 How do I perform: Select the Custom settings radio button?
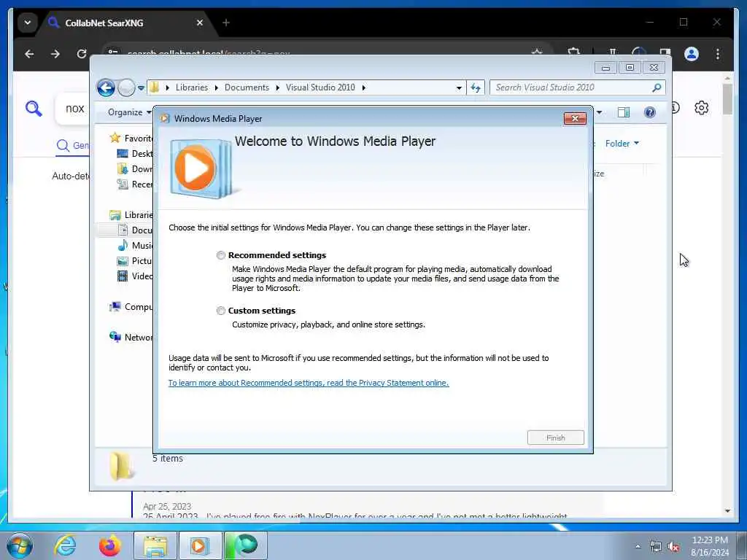220,311
